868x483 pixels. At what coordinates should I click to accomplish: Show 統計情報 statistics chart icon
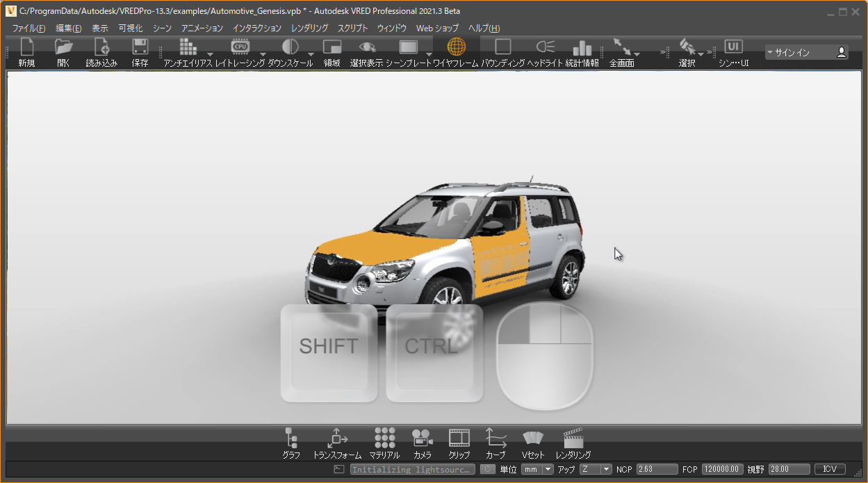[x=582, y=47]
